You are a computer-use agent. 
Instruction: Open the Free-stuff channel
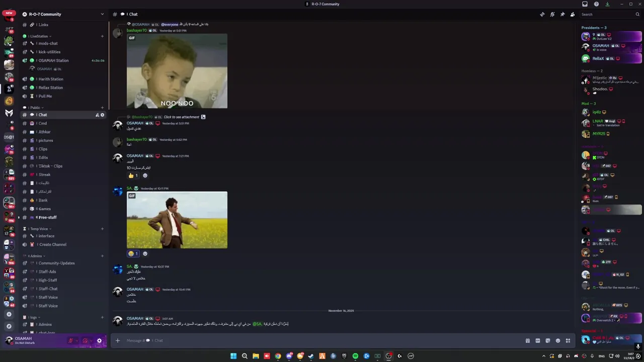(63, 217)
